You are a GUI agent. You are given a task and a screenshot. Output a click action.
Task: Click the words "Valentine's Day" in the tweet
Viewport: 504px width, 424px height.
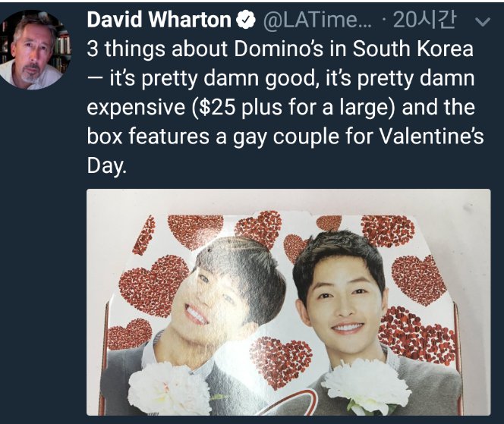285,151
